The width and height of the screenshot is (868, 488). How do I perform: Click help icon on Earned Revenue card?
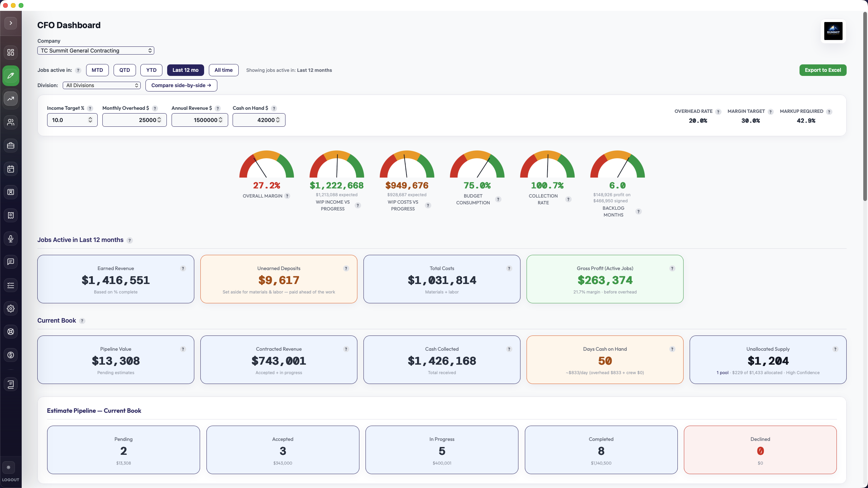pos(183,268)
